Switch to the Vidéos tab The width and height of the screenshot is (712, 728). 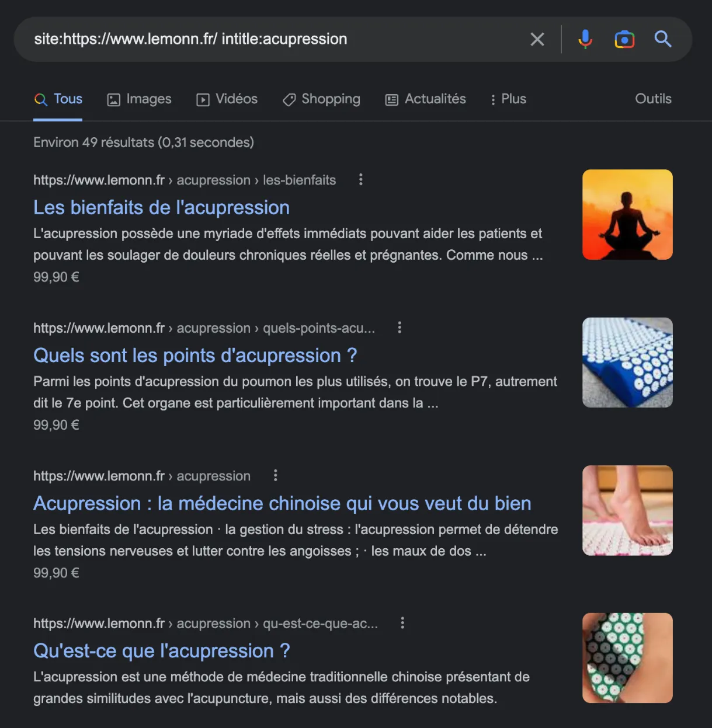click(227, 99)
